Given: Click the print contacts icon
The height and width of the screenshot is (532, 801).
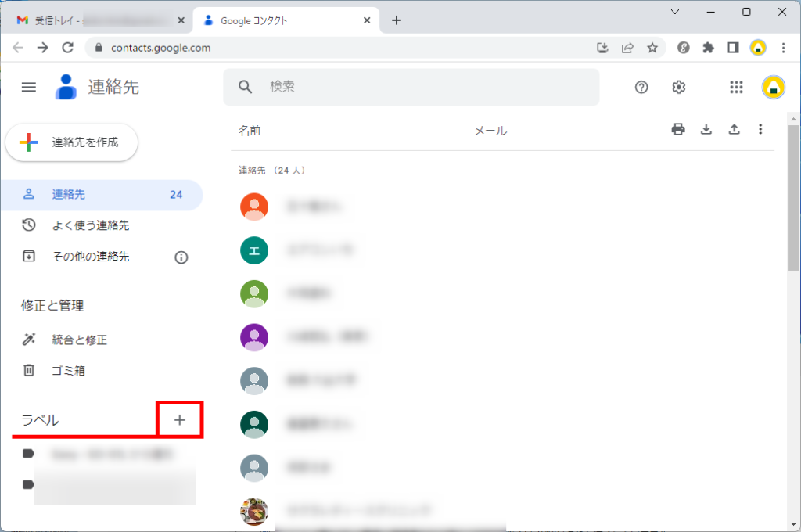Looking at the screenshot, I should [x=678, y=130].
